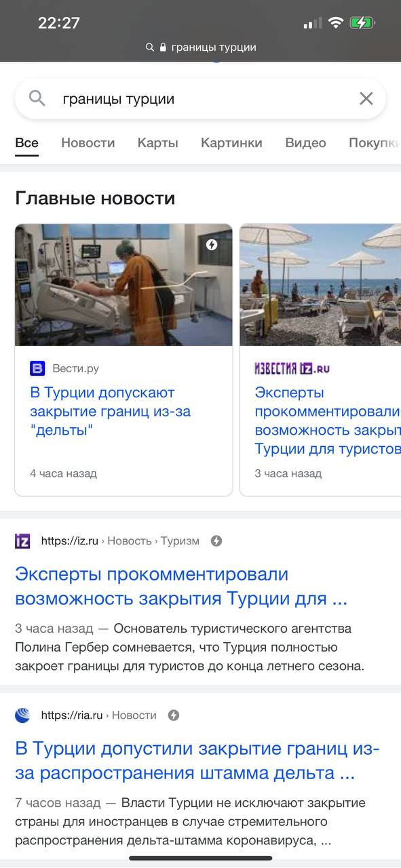Tap the search magnifier icon in search box
The height and width of the screenshot is (868, 401).
[x=37, y=99]
